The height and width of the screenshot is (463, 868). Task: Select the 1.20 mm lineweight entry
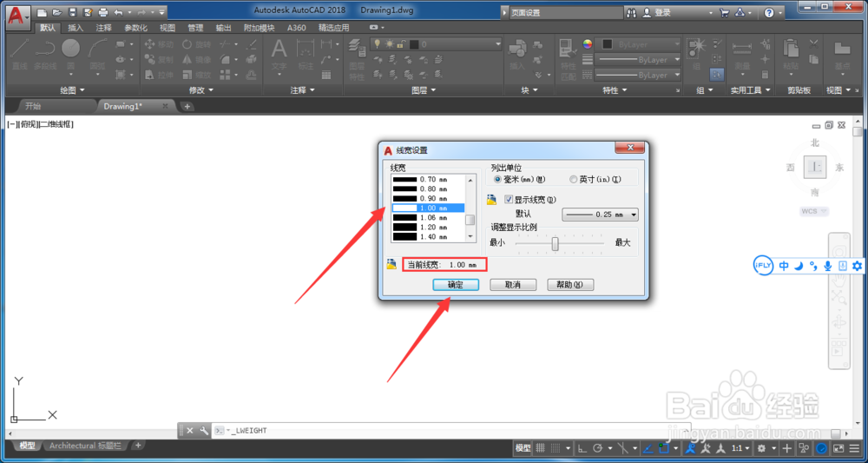tap(428, 227)
